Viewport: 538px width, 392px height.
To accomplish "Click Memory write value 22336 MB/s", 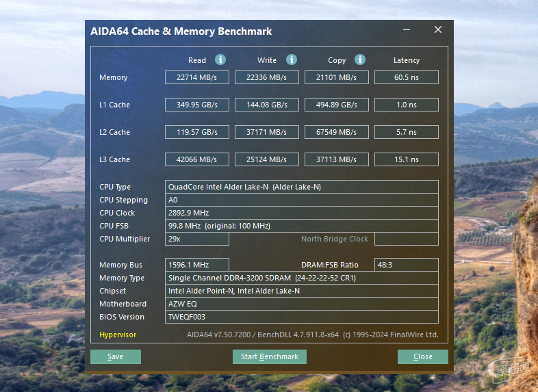I will pos(266,77).
